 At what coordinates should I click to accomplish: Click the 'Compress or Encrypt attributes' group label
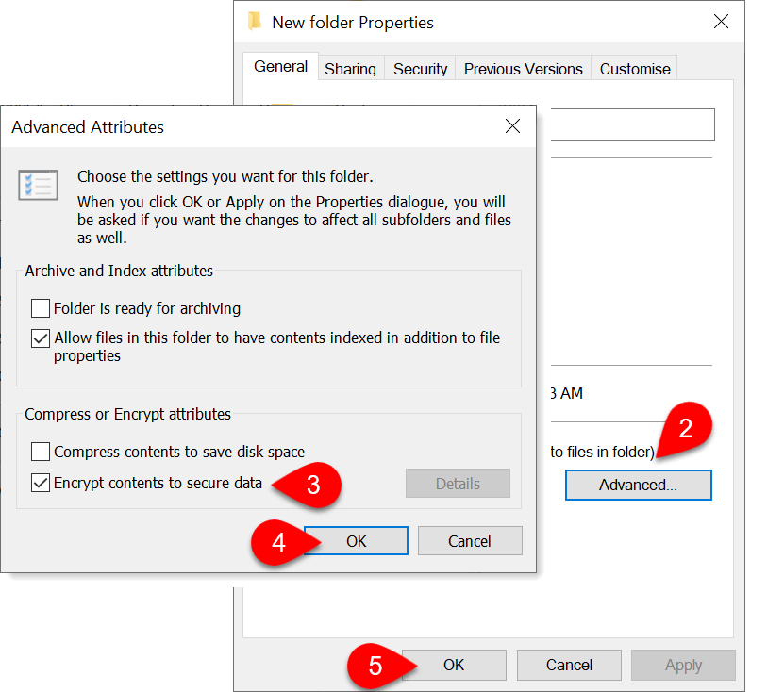[128, 414]
